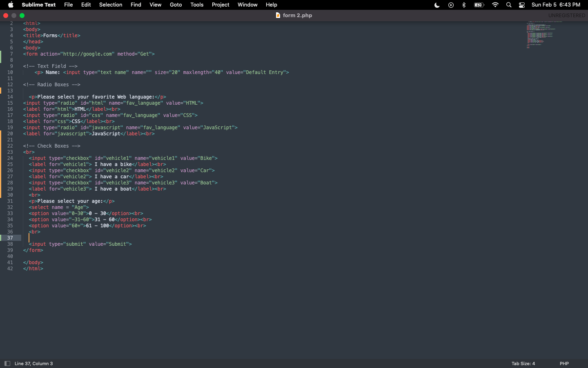Open the Selection menu
This screenshot has width=588, height=368.
[x=111, y=5]
